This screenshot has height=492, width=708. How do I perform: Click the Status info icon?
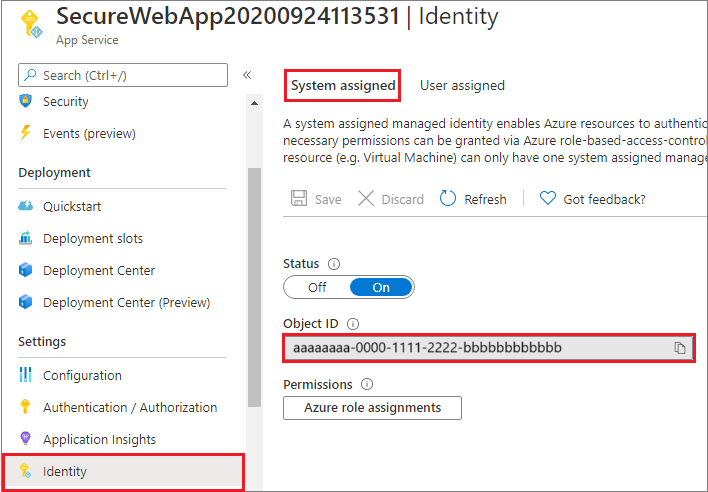[334, 264]
